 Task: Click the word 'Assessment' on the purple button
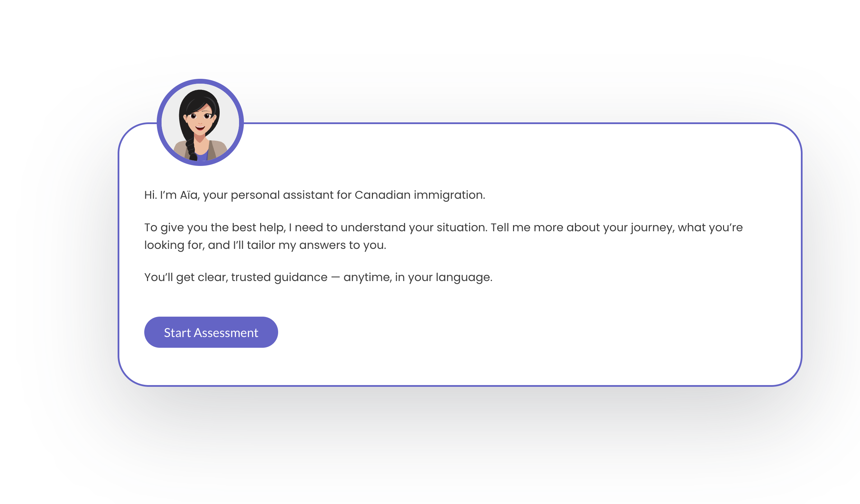click(226, 333)
